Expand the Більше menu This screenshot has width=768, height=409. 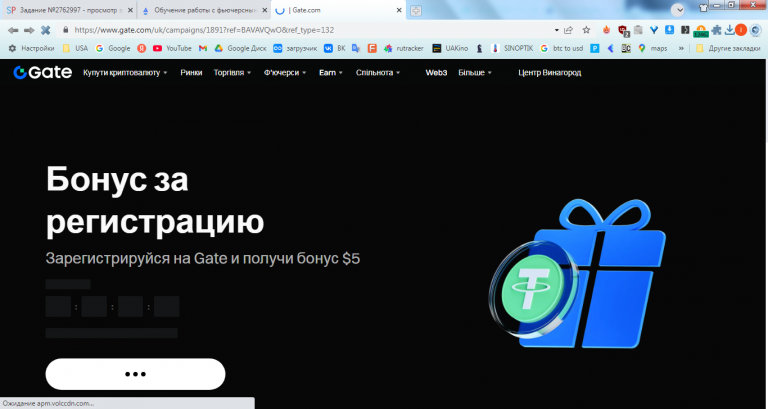pyautogui.click(x=475, y=72)
